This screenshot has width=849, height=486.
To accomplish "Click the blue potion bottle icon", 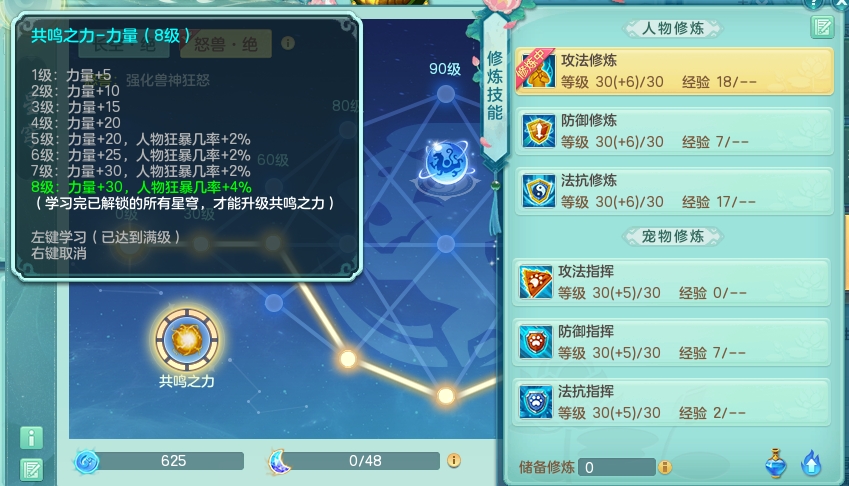I will click(x=775, y=463).
